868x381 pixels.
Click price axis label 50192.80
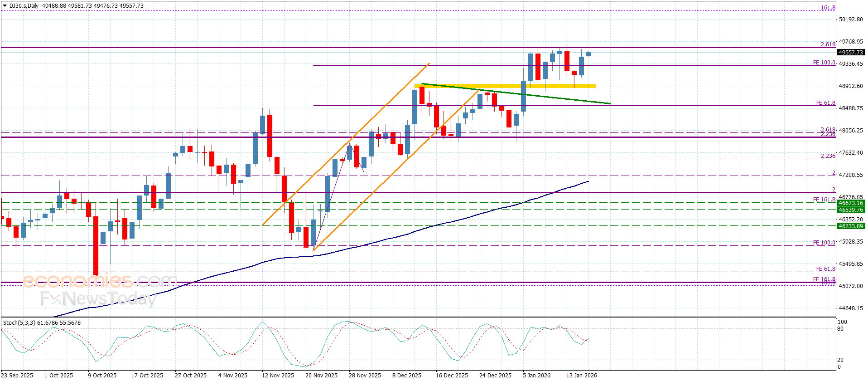[851, 20]
